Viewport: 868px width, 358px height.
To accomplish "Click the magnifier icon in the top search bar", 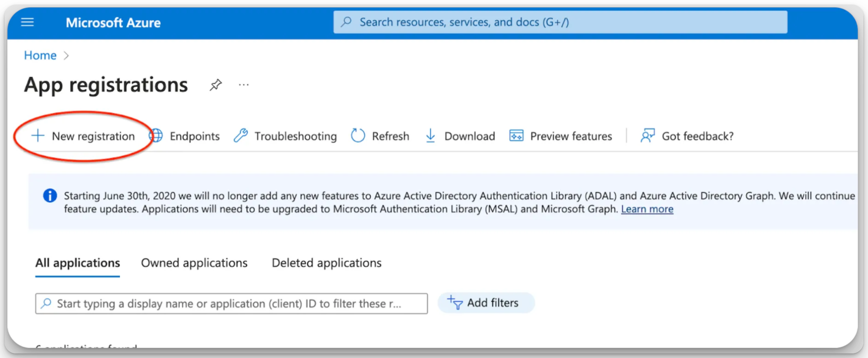I will click(x=346, y=22).
